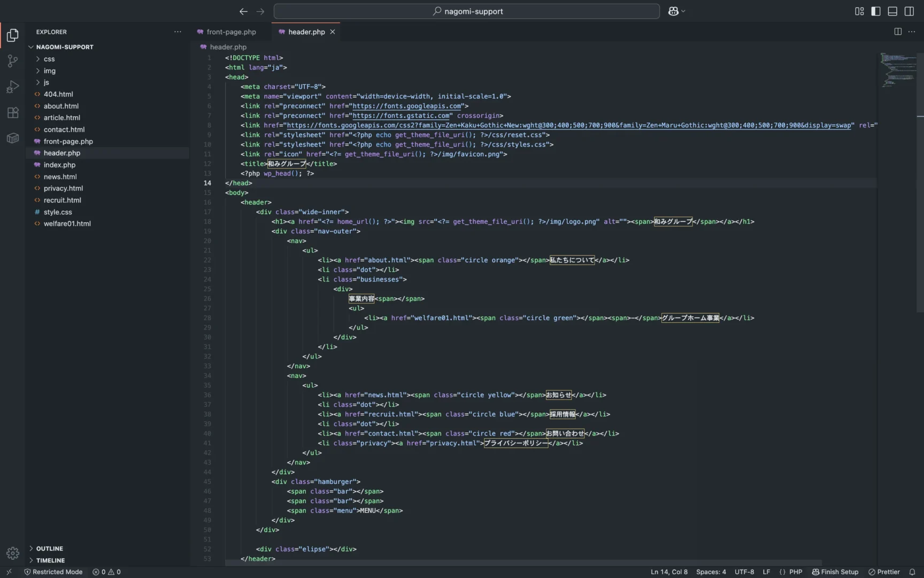Screen dimensions: 924x578
Task: Toggle the secondary side bar
Action: pyautogui.click(x=909, y=11)
